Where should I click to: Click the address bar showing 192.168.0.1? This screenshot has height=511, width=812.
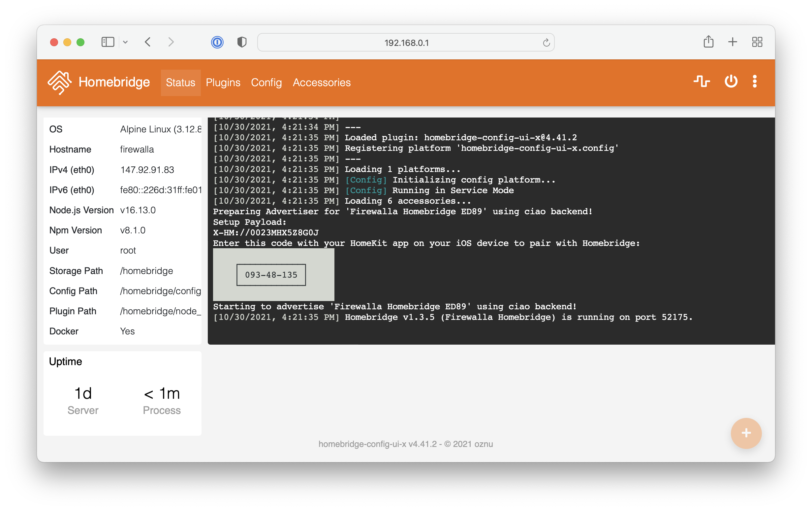406,43
